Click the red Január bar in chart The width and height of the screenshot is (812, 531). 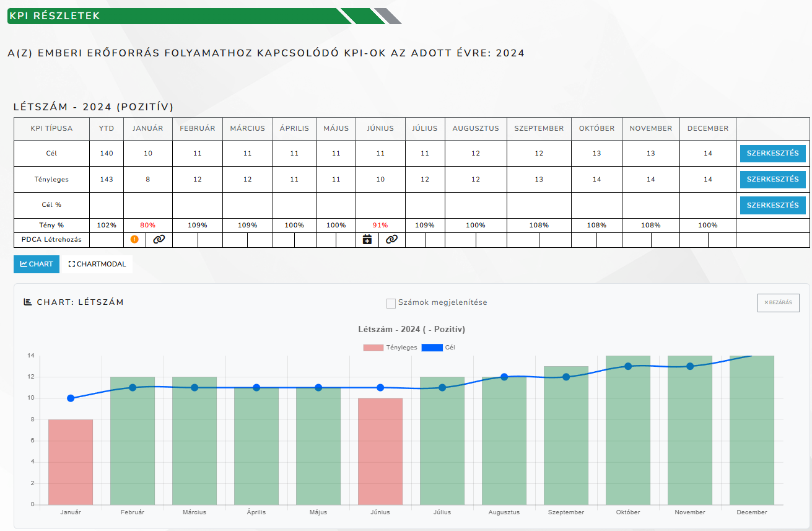click(x=71, y=462)
